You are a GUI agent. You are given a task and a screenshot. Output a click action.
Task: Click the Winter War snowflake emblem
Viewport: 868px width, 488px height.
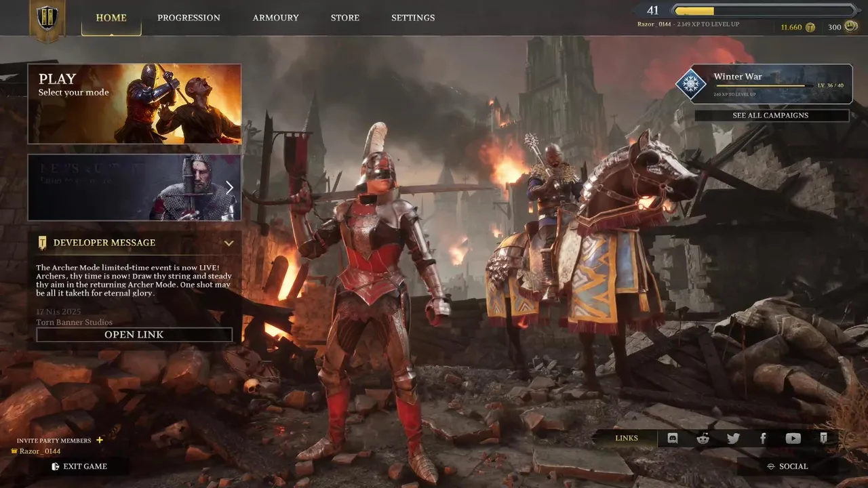click(x=690, y=84)
